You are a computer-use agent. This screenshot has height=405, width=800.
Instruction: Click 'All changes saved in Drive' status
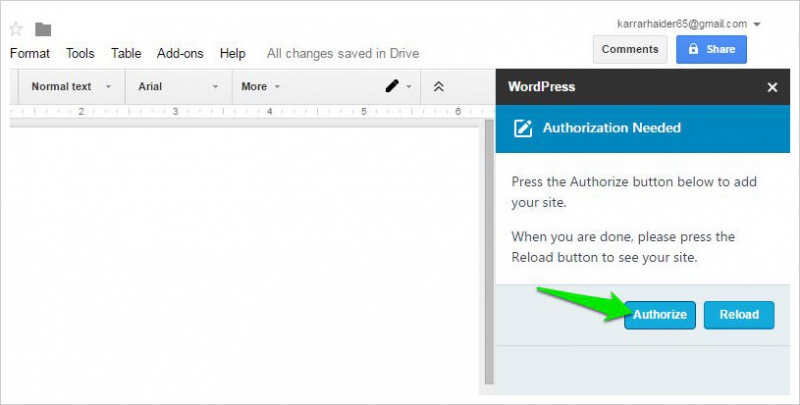coord(343,54)
